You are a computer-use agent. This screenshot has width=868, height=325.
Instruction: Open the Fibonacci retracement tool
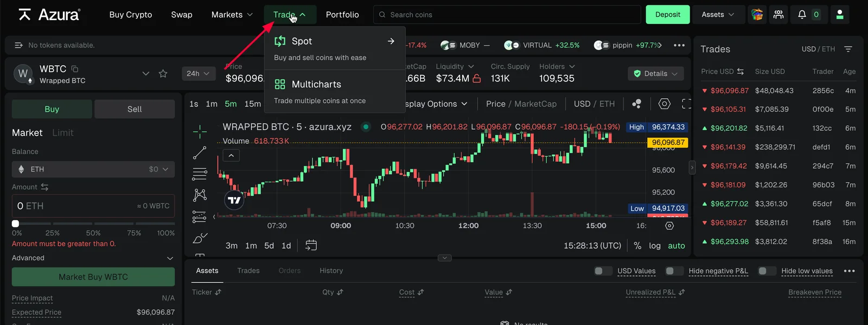pyautogui.click(x=200, y=174)
